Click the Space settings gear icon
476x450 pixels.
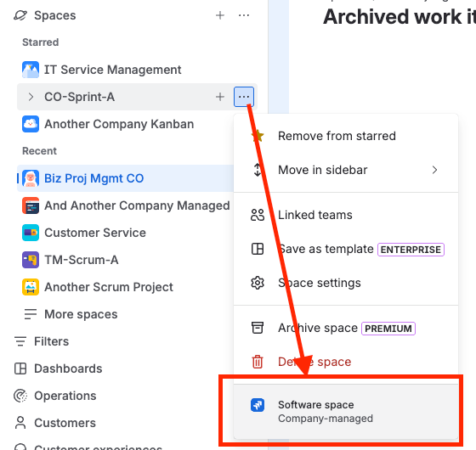258,283
